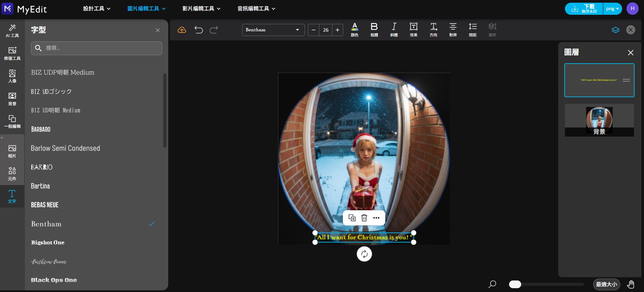
Task: Click the 下載 download button
Action: click(584, 9)
